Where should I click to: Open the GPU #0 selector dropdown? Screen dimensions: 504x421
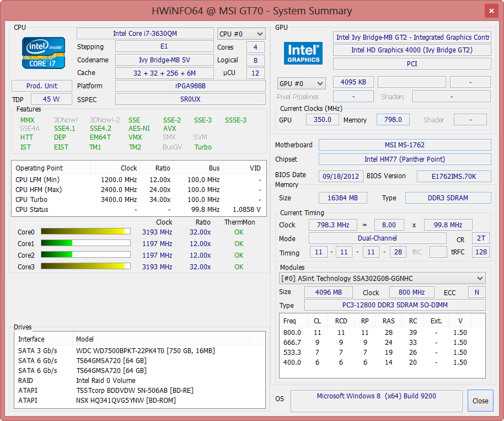pos(301,84)
